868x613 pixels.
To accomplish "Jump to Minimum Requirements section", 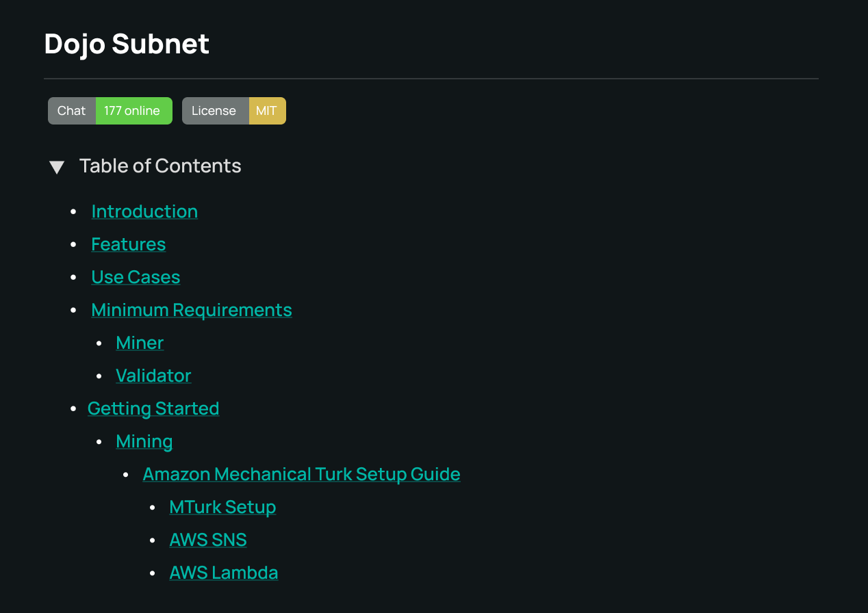I will pyautogui.click(x=192, y=310).
